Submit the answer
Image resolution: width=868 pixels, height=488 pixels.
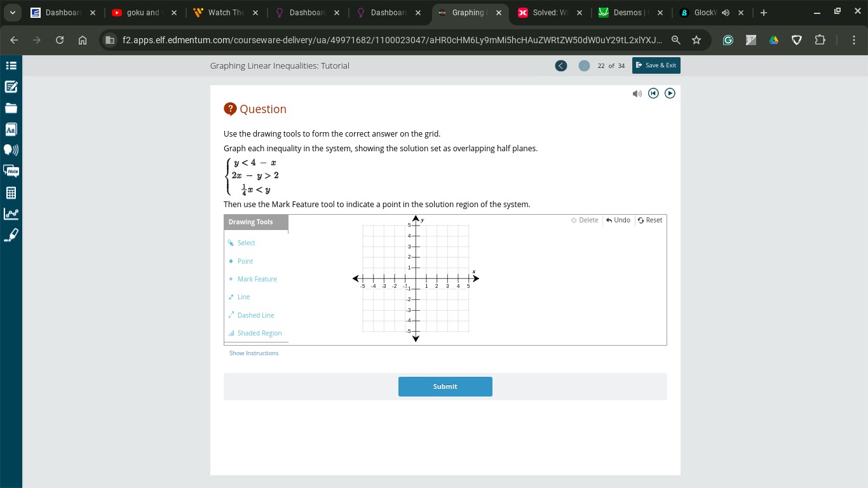445,386
